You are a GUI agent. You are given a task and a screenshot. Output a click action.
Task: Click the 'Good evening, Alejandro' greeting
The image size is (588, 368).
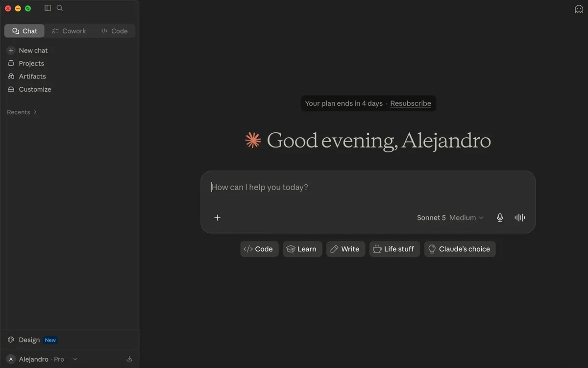tap(379, 141)
